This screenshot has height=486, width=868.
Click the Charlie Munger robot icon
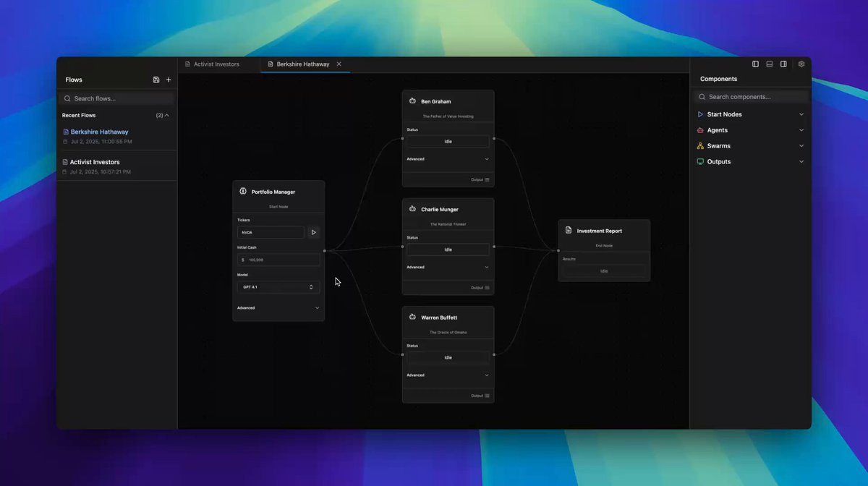[412, 209]
